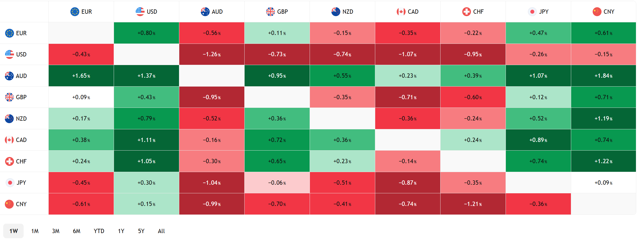Click the AUD flag icon in left column
This screenshot has height=239, width=644.
(x=9, y=76)
